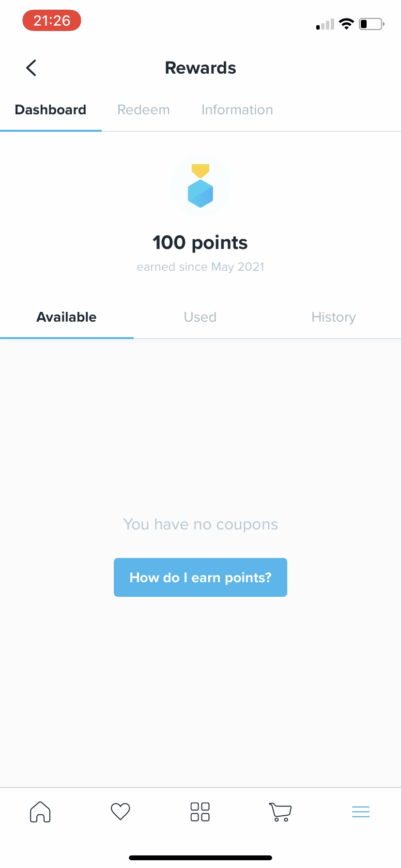This screenshot has width=401, height=868.
Task: Open categories via the grid icon
Action: click(x=200, y=811)
